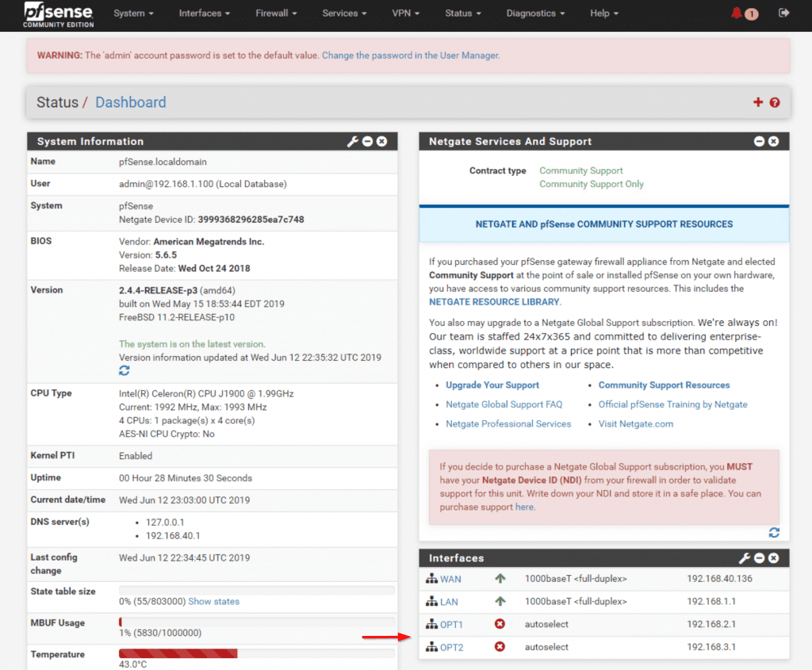This screenshot has height=670, width=812.
Task: Click the Intel Celeron J1900 CPU text
Action: coord(206,393)
